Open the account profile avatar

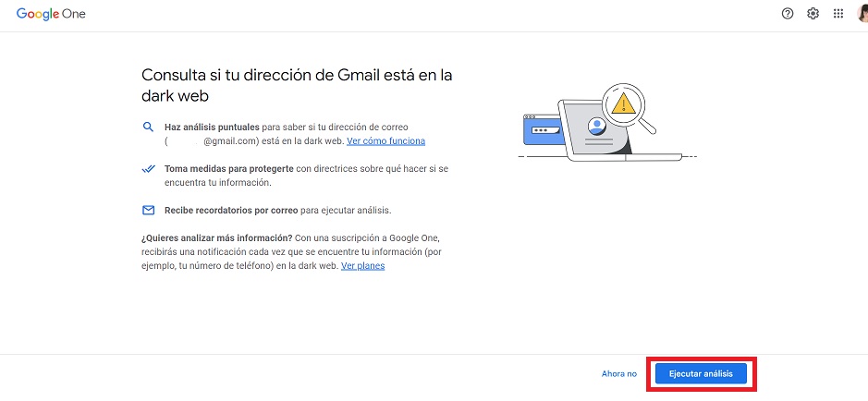coord(862,14)
